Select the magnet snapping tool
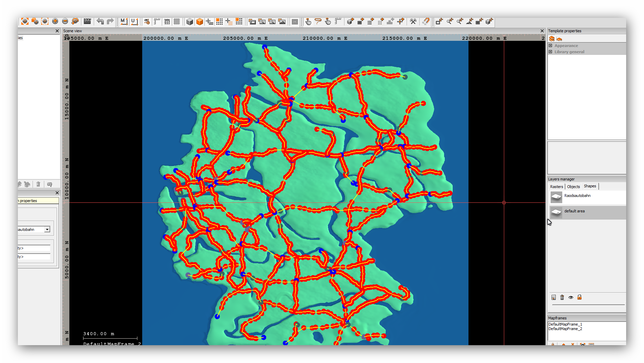Viewport: 644px width, 363px height. pos(426,22)
